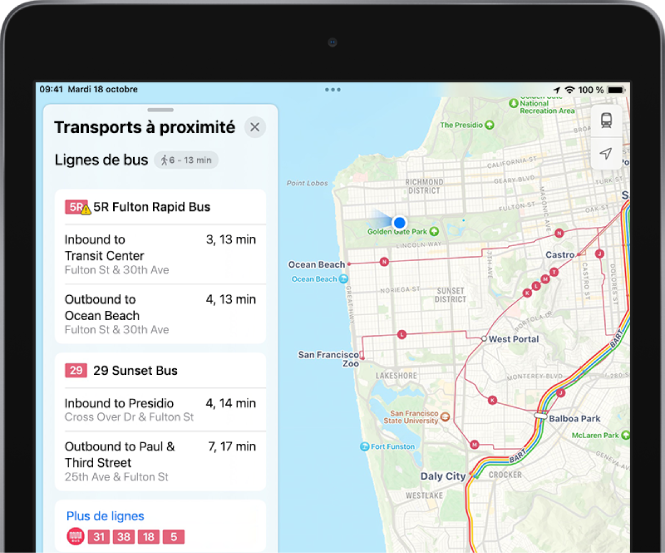
Task: Tap the three-dot multitasking menu
Action: [332, 89]
